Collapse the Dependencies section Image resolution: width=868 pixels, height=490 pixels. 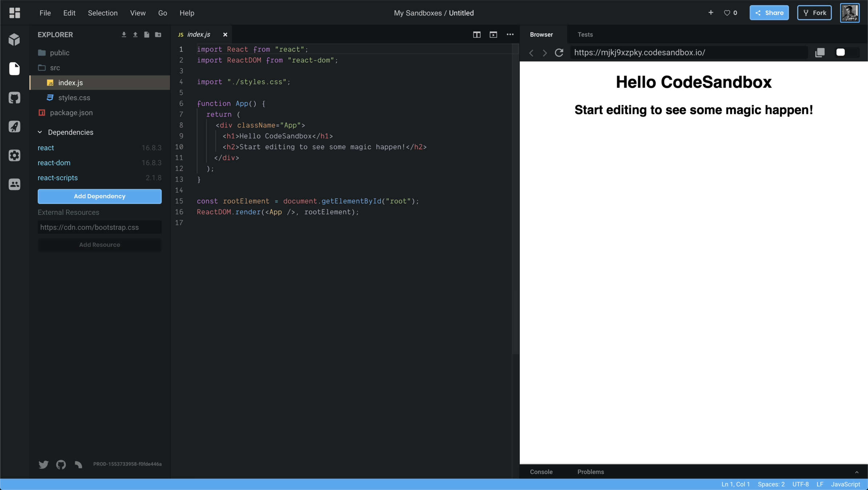pyautogui.click(x=40, y=132)
